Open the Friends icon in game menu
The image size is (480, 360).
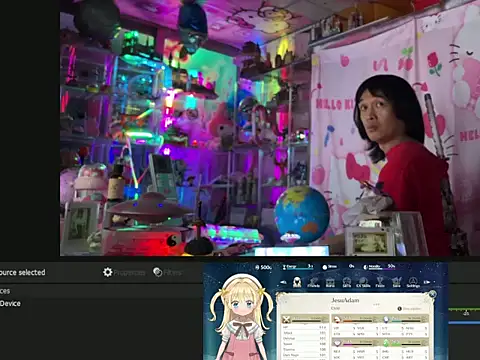pyautogui.click(x=313, y=283)
